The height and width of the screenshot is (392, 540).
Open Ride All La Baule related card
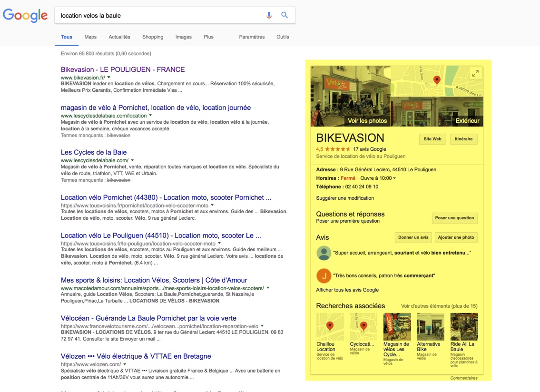[464, 340]
